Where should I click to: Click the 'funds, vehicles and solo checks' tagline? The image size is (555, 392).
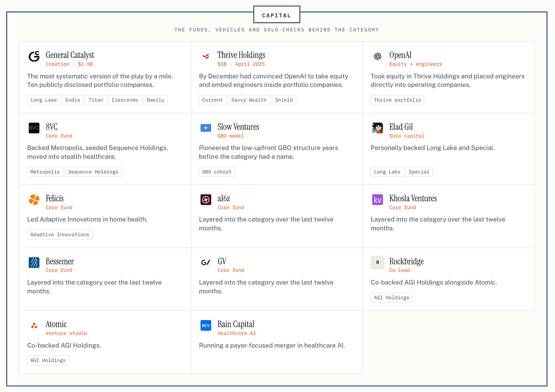[277, 30]
